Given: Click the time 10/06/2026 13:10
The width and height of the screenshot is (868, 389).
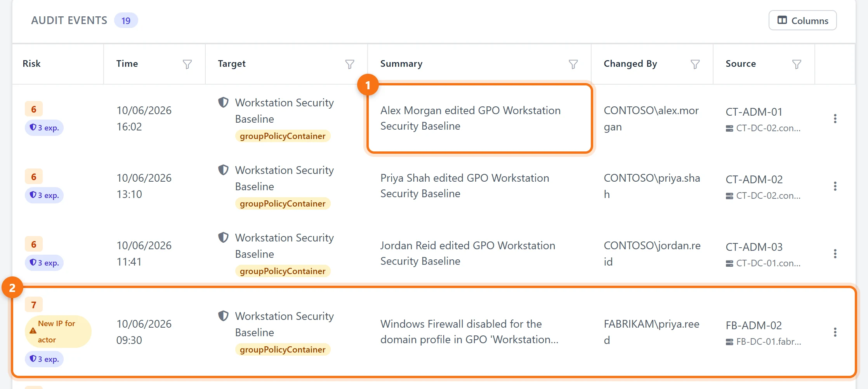Looking at the screenshot, I should [x=144, y=186].
